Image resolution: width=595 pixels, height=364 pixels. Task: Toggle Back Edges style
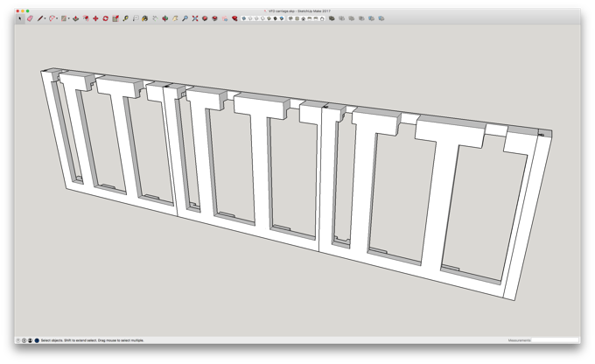[x=250, y=18]
